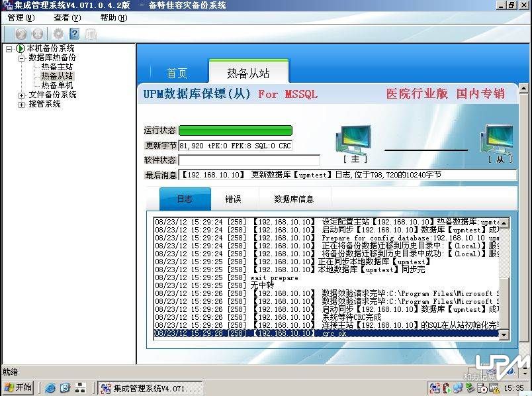The width and height of the screenshot is (532, 396).
Task: Select log row '本地数据库【upmtest】同步完'
Action: 326,270
